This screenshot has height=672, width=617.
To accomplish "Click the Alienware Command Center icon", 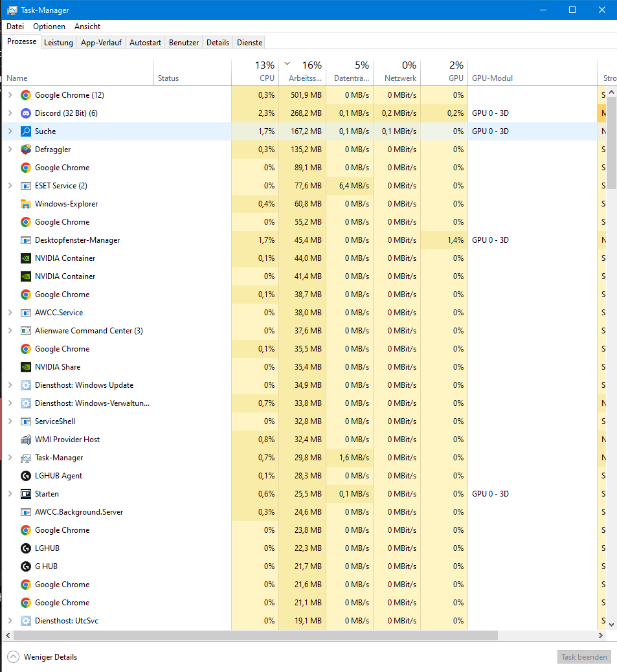I will click(x=26, y=330).
